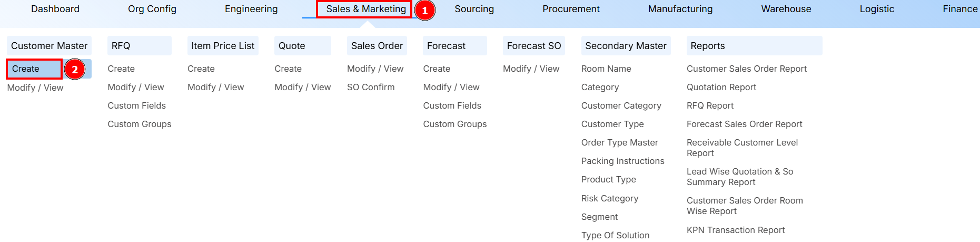Select SO Confirm under Sales Order
Screen dimensions: 980x242
pyautogui.click(x=370, y=87)
